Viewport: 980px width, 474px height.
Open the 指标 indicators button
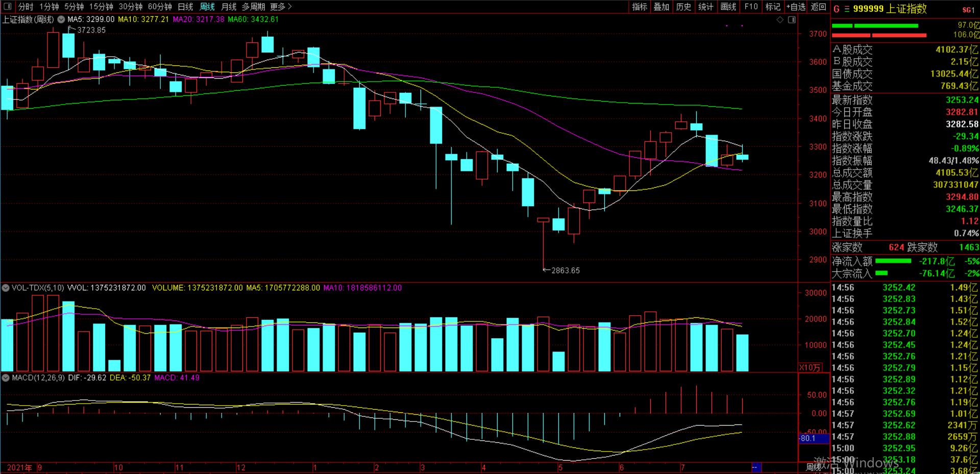(x=640, y=7)
